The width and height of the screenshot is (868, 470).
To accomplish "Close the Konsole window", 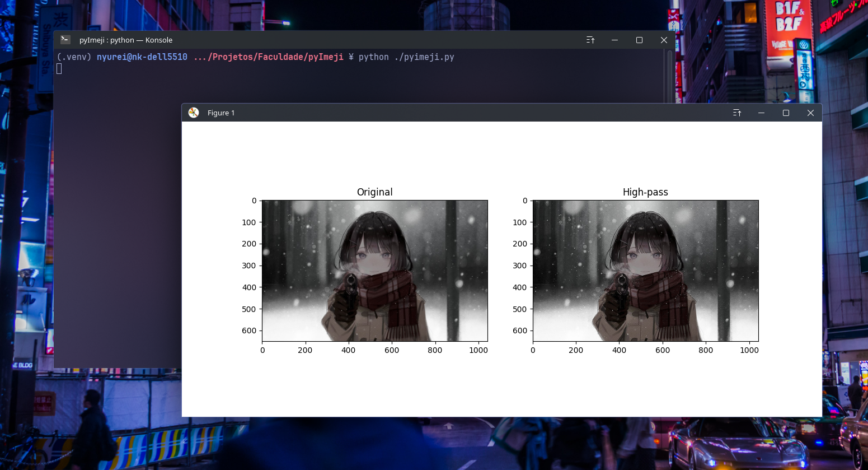I will pos(664,40).
